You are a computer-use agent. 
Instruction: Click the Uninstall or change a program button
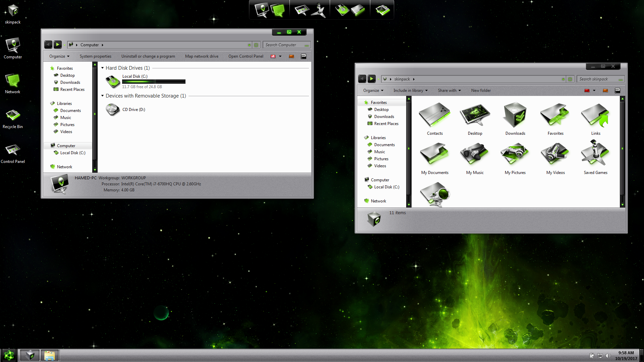point(148,56)
